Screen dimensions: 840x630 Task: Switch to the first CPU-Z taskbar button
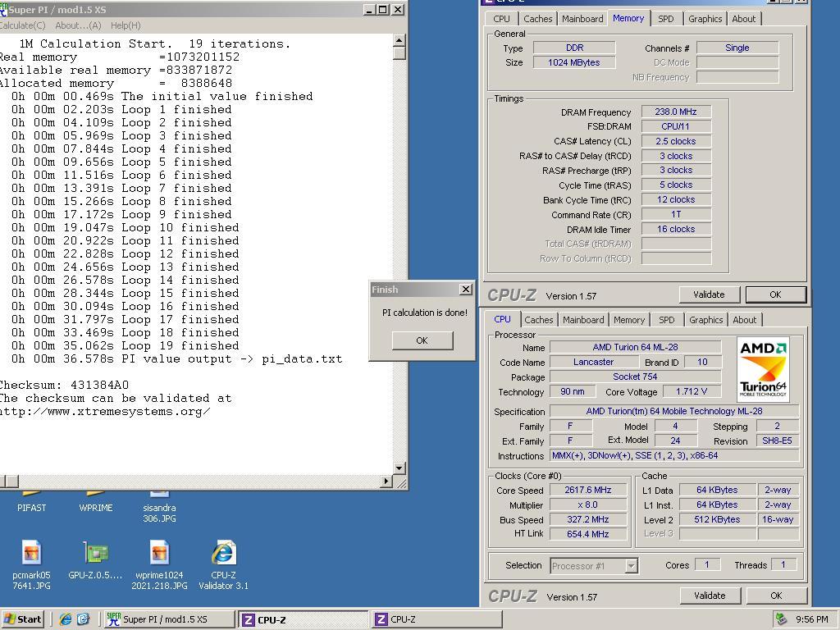[304, 620]
